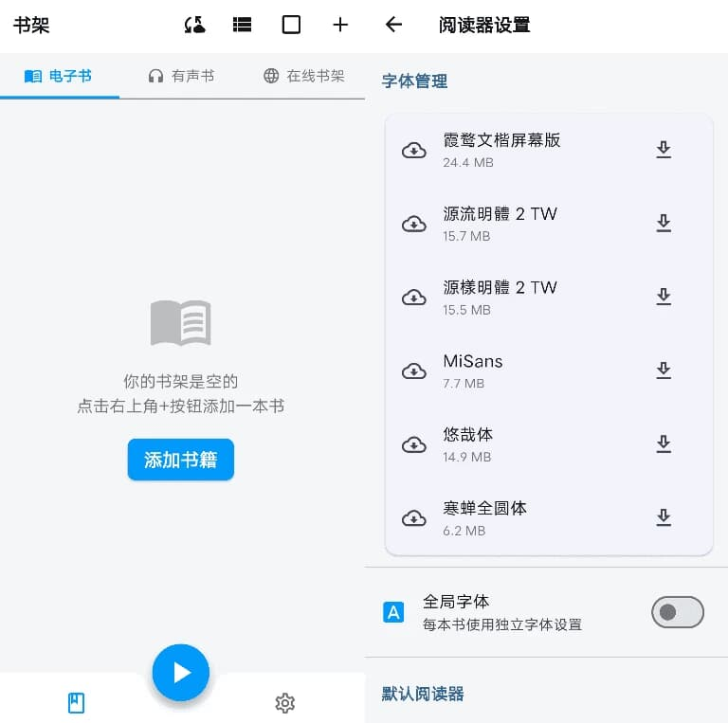Tap the plus icon to add book
The image size is (728, 723).
(x=340, y=26)
